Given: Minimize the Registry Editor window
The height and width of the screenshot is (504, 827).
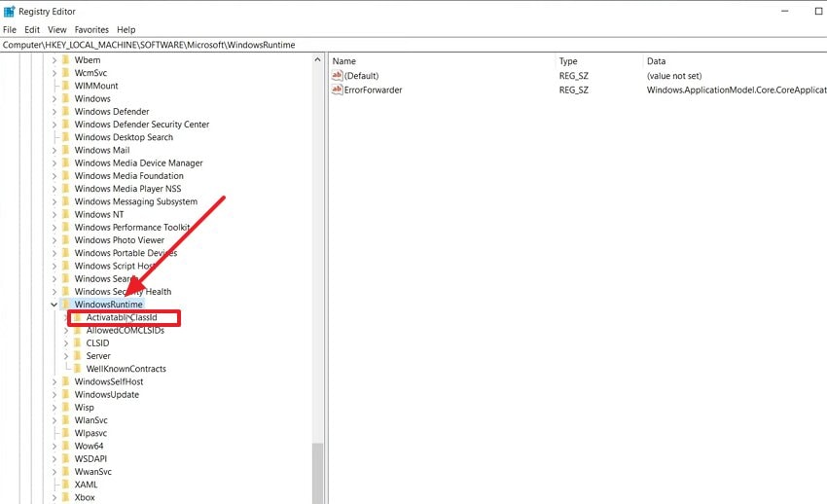Looking at the screenshot, I should (785, 11).
